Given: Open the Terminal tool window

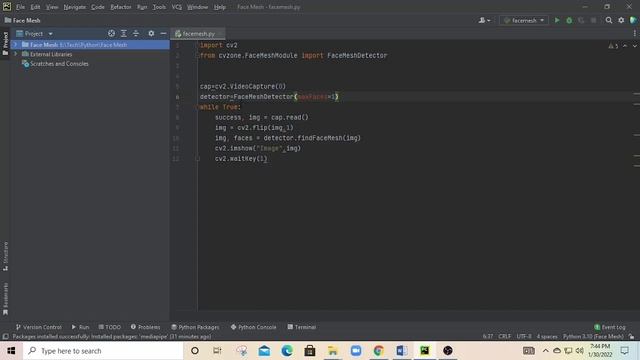Looking at the screenshot, I should point(302,327).
